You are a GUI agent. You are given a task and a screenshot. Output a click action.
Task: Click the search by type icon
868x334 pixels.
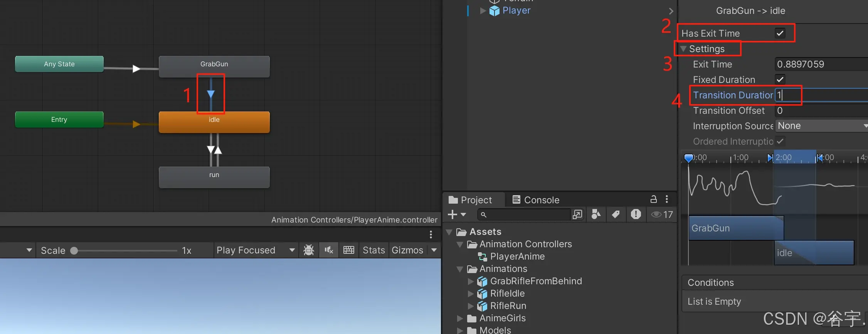(x=596, y=214)
